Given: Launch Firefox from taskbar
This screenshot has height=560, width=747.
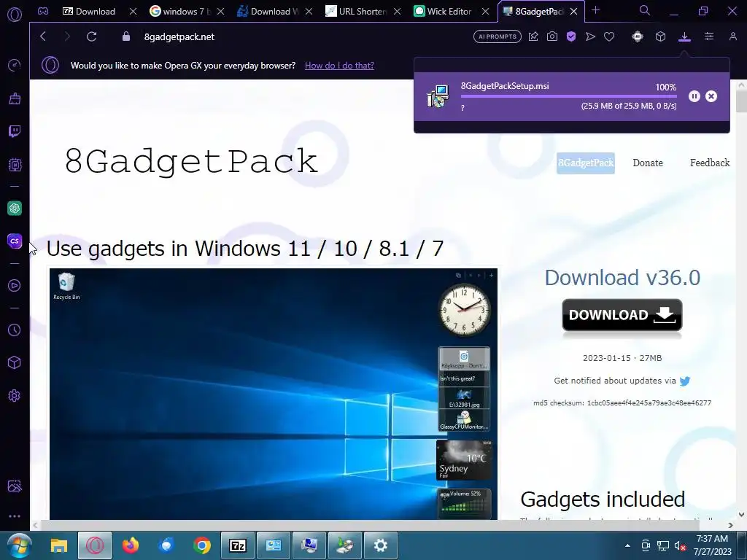Looking at the screenshot, I should tap(131, 545).
